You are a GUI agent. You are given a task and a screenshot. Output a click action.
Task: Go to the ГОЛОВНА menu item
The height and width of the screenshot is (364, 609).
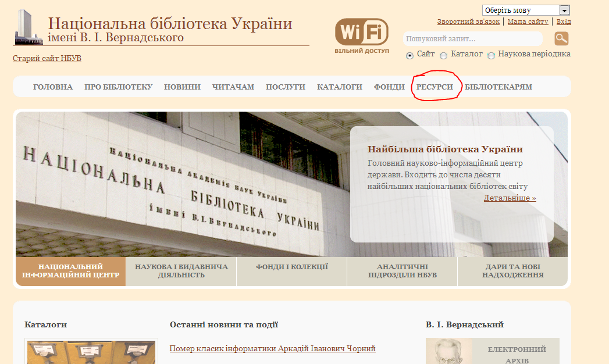(x=53, y=87)
